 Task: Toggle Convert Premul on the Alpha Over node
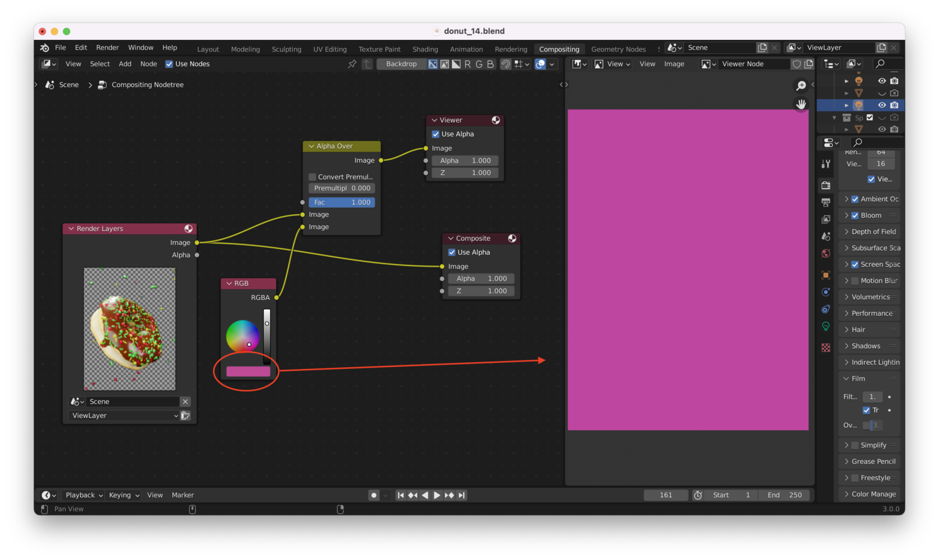[312, 177]
